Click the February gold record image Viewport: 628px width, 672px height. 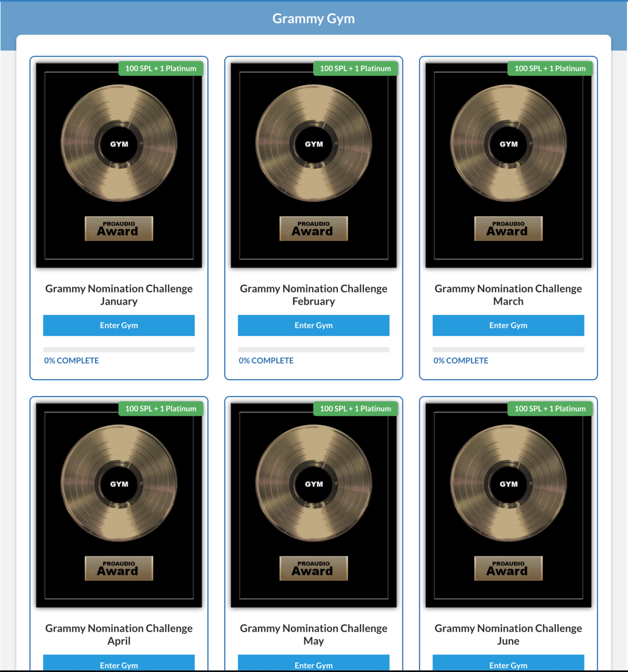[313, 164]
